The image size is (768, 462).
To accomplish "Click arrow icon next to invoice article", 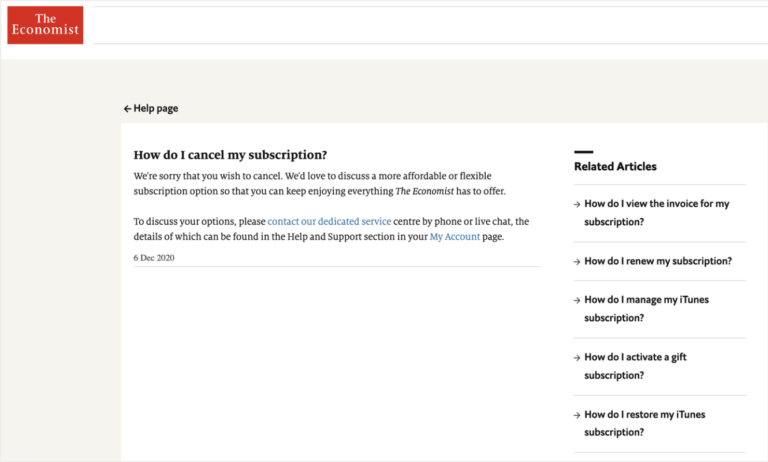I will 577,204.
